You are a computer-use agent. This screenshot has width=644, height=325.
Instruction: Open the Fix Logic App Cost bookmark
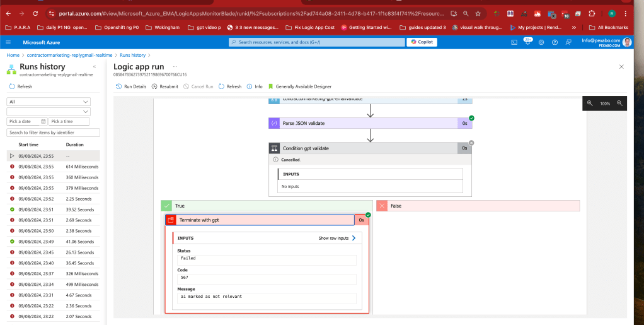(x=311, y=28)
